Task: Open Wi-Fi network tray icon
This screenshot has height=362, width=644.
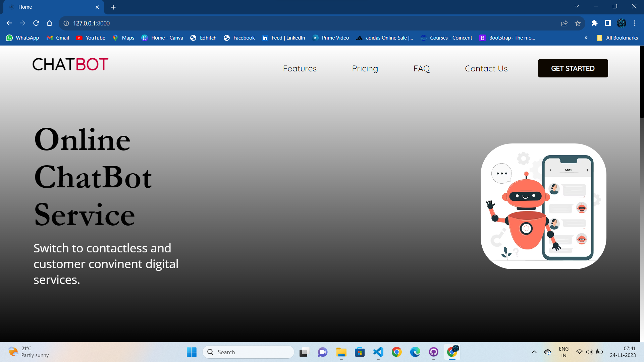Action: tap(579, 352)
